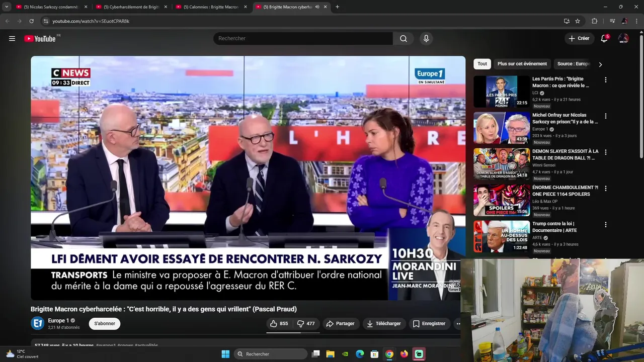Dislike the video with thumbs down
The width and height of the screenshot is (644, 362).
[306, 324]
